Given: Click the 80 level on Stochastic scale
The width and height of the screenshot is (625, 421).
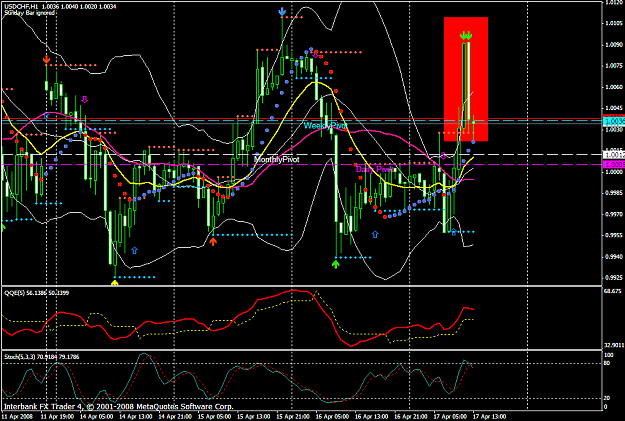Looking at the screenshot, I should click(607, 363).
